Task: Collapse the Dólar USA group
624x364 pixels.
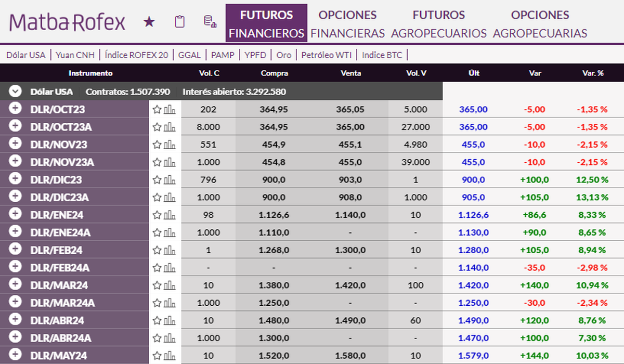Action: 16,92
